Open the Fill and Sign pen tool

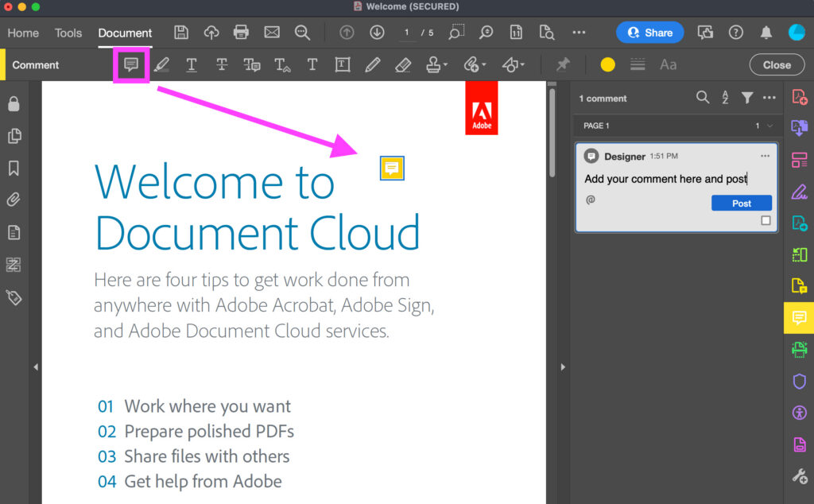click(799, 192)
